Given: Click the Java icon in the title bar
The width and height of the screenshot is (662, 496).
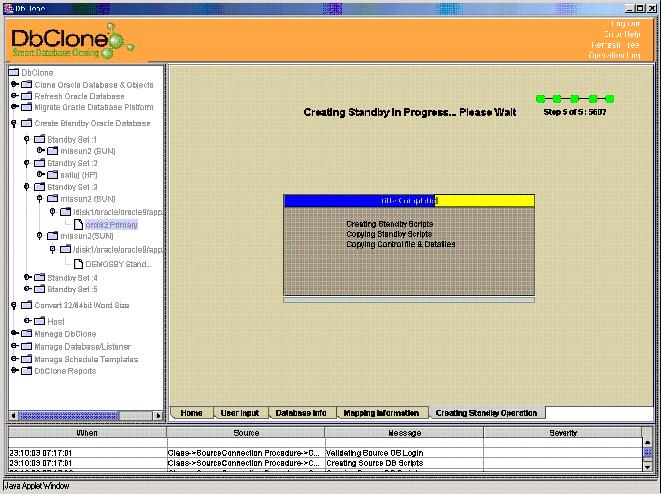Looking at the screenshot, I should pos(8,8).
